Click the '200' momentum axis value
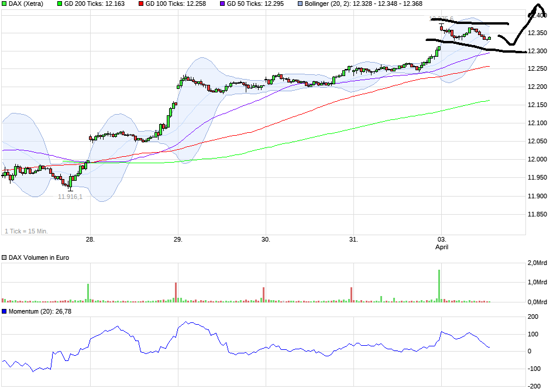The width and height of the screenshot is (550, 392). 533,317
